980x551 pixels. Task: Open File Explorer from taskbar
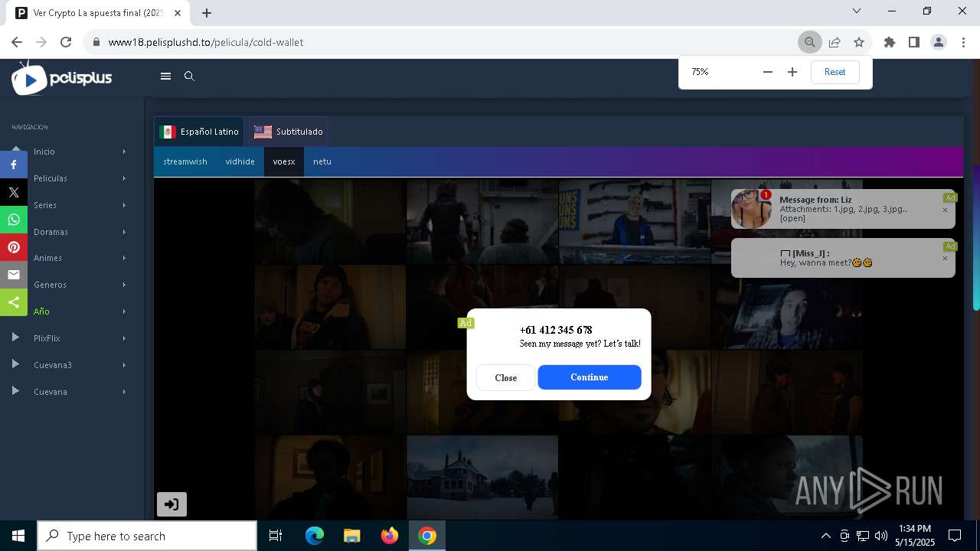(352, 536)
